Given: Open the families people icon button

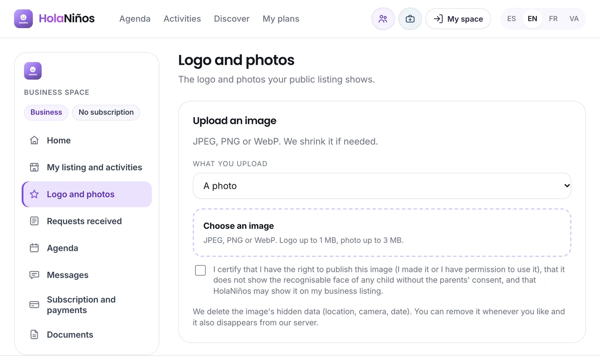Looking at the screenshot, I should click(x=383, y=19).
